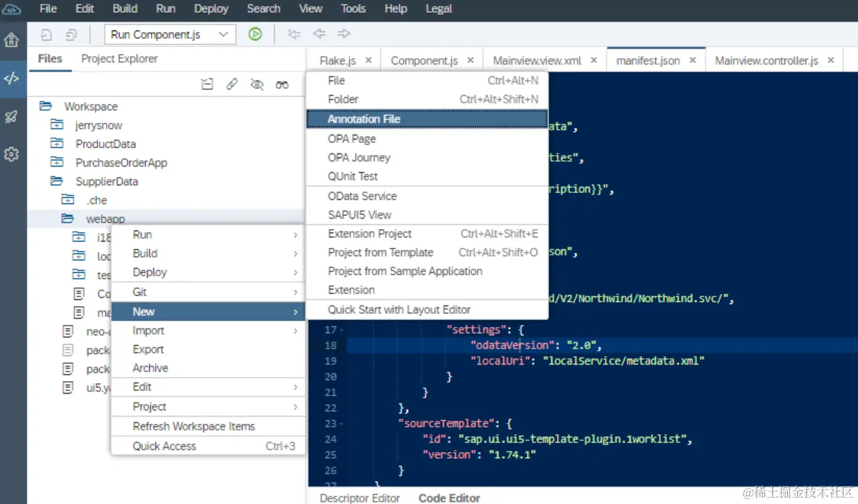Switch to Descriptor Editor view
The image size is (858, 504).
pos(360,498)
